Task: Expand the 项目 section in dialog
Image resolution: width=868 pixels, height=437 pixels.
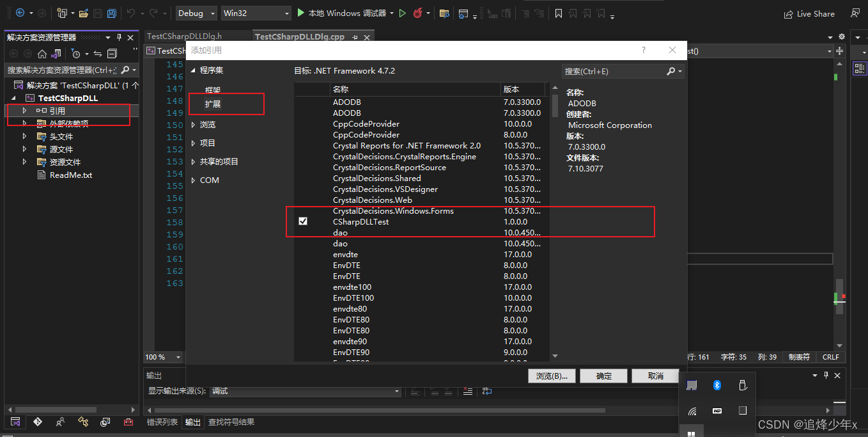Action: click(x=194, y=143)
